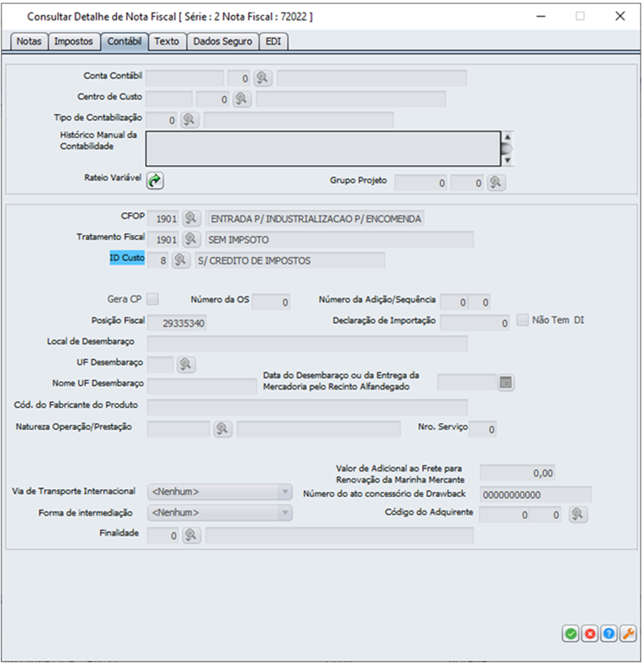Click the Tratamento Fiscal lookup icon
This screenshot has height=664, width=644.
coord(191,239)
